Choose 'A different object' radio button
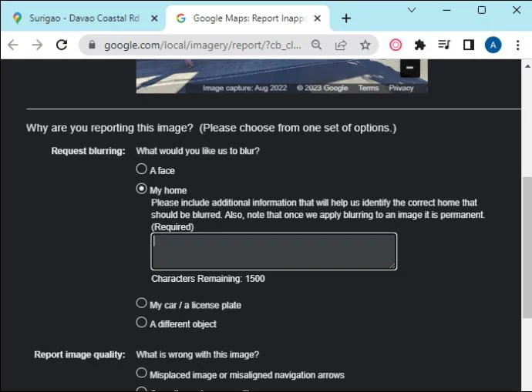532x392 pixels. coord(142,322)
